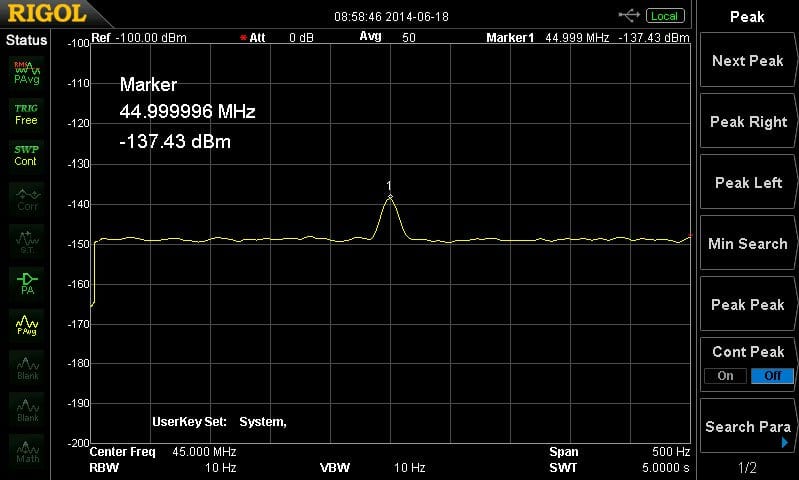The height and width of the screenshot is (480, 799).
Task: Choose the Min Search softkey
Action: click(x=748, y=244)
